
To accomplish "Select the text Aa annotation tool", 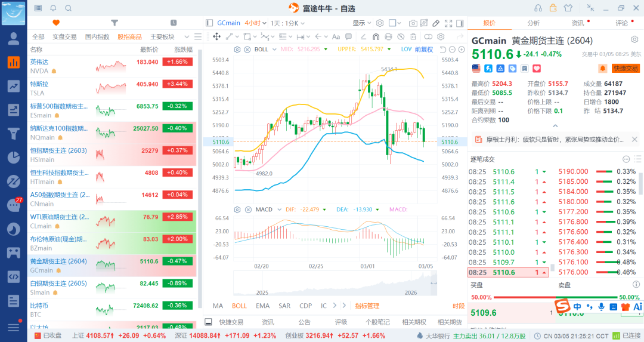I will [336, 36].
